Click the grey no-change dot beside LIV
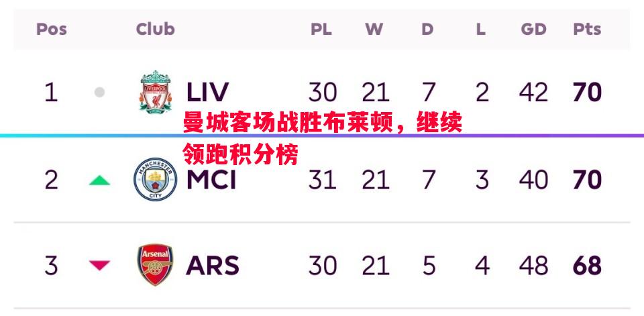 click(99, 93)
